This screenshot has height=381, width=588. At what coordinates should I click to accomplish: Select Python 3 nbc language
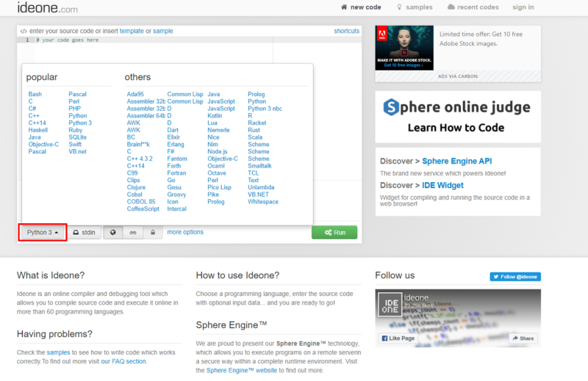(x=265, y=108)
